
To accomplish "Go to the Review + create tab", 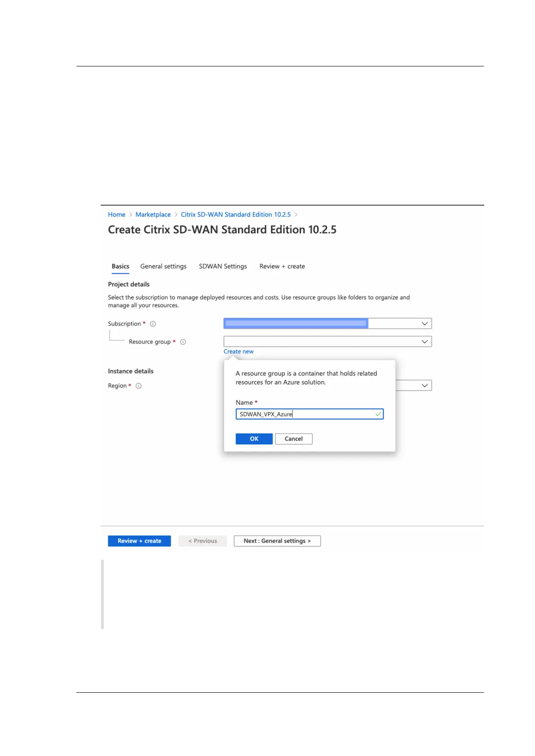I will coord(282,266).
